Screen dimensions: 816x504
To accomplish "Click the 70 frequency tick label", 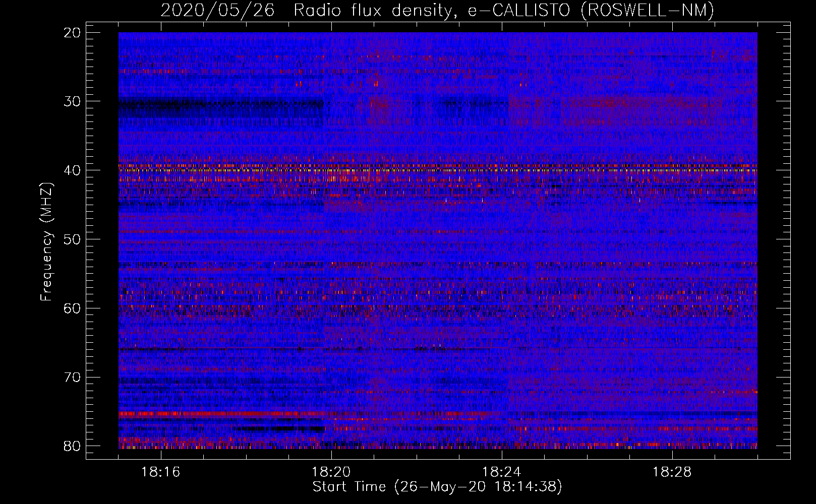I will point(73,377).
